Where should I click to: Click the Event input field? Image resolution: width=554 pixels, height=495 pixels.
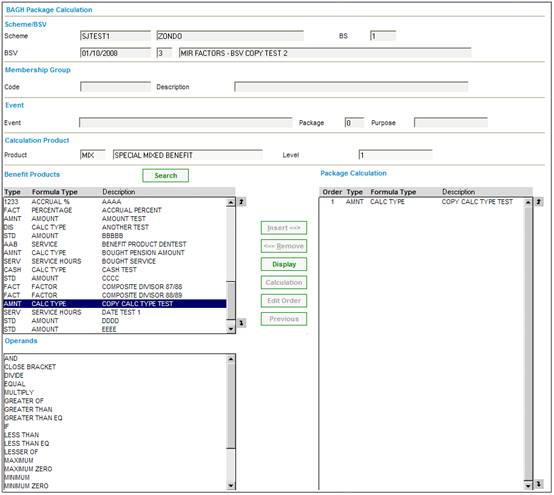pyautogui.click(x=186, y=123)
